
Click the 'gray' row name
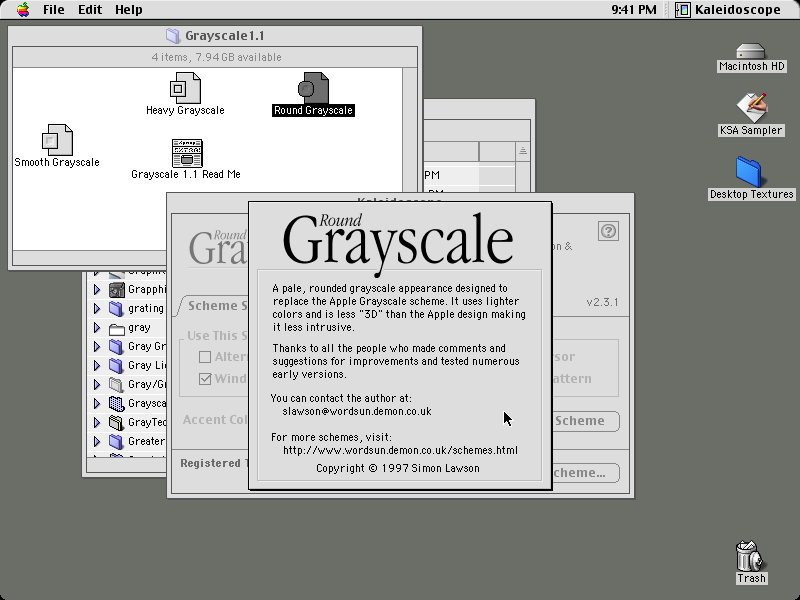click(x=139, y=328)
